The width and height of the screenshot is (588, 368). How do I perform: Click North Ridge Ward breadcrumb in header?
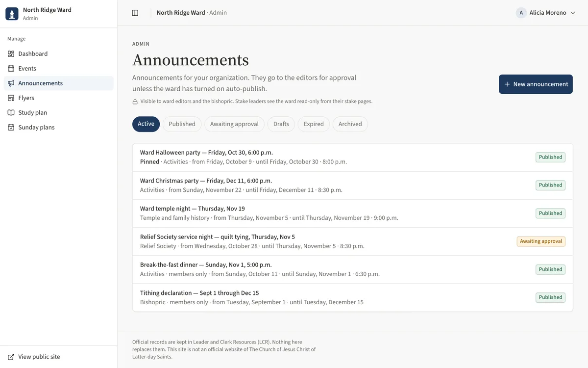point(181,13)
